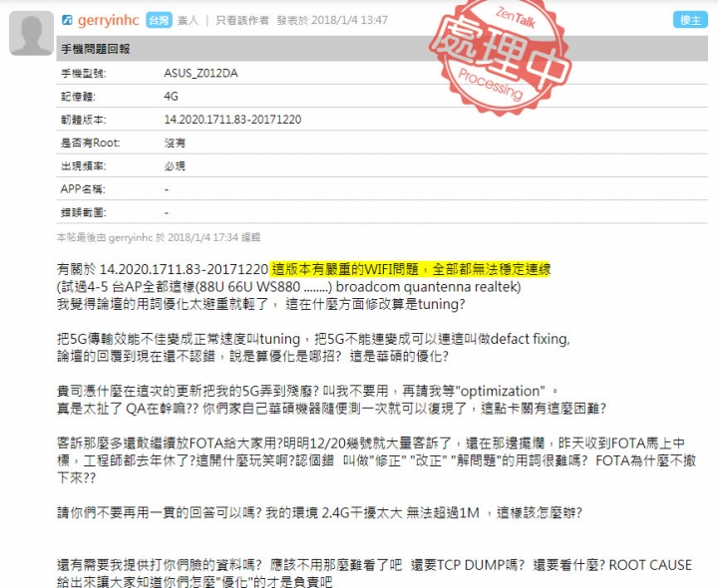Click the 錯誤截圖 row label
718x588 pixels.
point(84,212)
